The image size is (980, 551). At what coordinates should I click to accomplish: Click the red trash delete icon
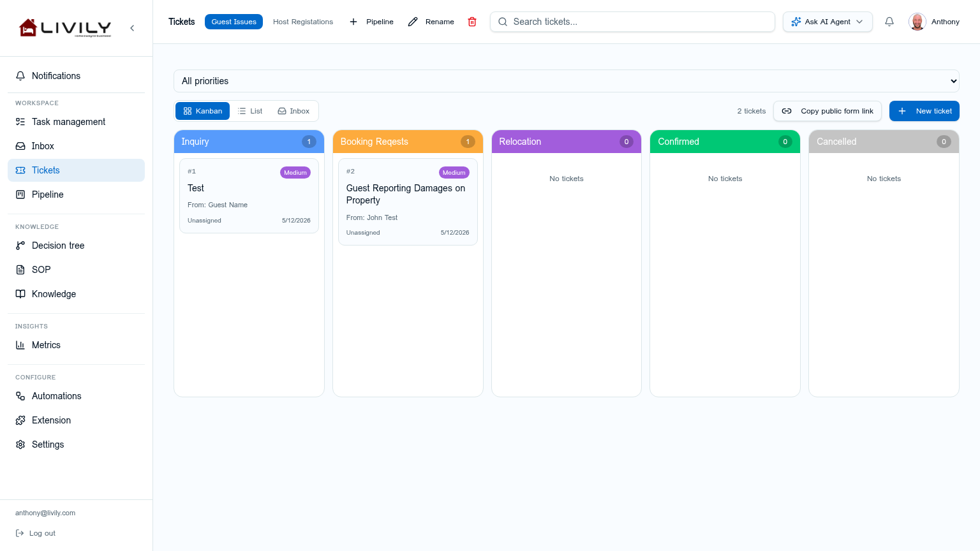(472, 22)
